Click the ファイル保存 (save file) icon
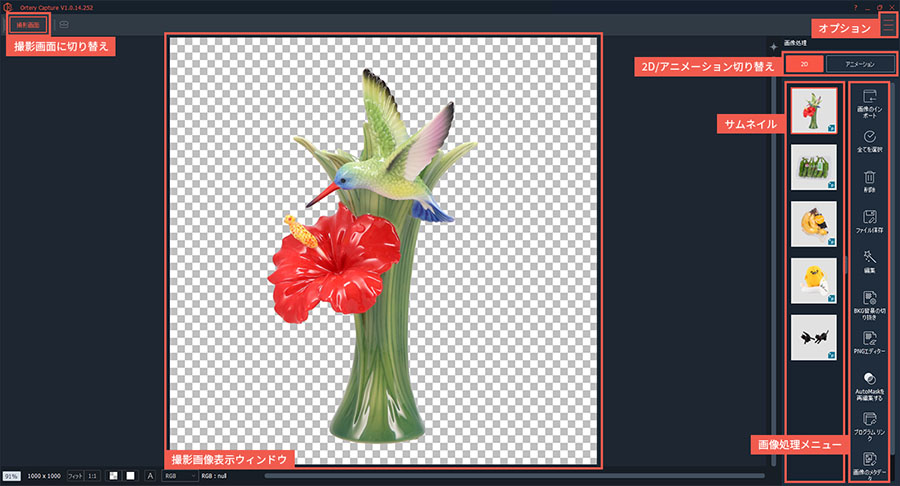Screen dimensions: 900x486 point(868,218)
